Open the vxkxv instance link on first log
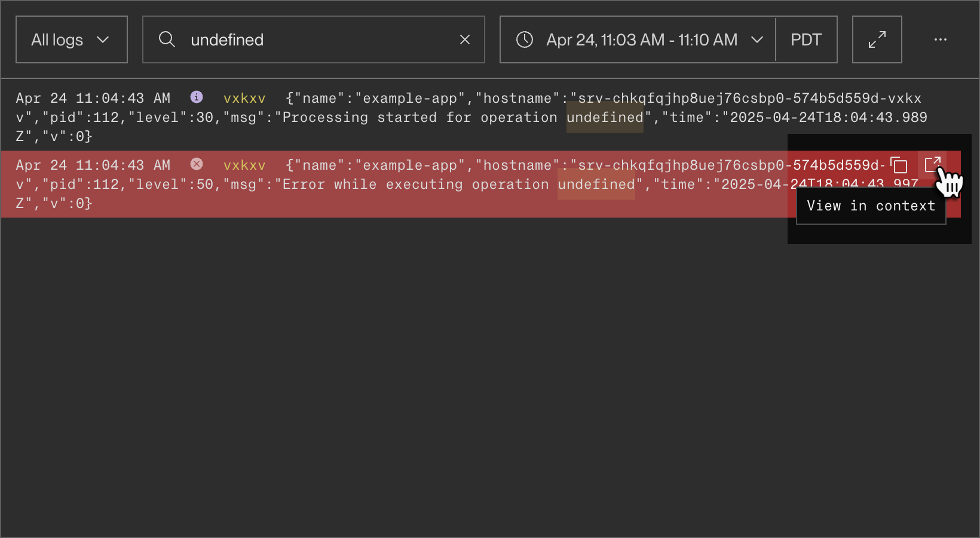The image size is (980, 538). [244, 97]
